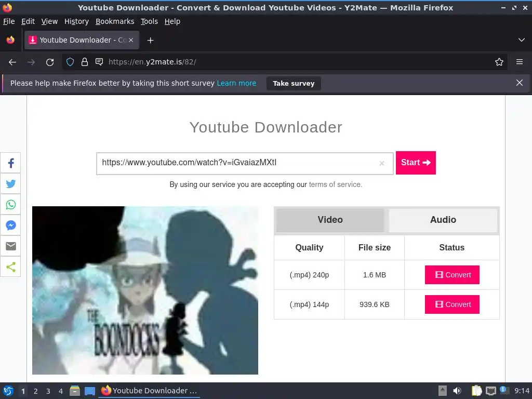Open the File menu

(x=9, y=21)
